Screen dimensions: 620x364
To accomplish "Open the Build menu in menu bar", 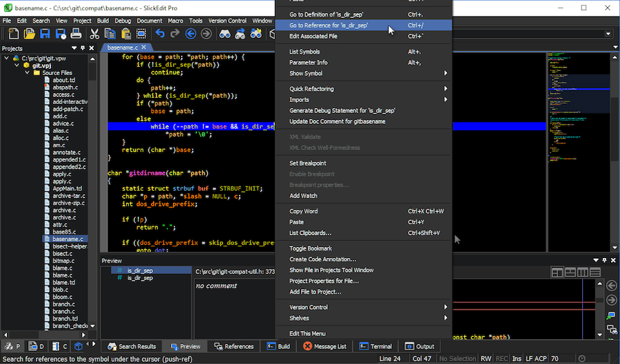I will click(x=103, y=21).
